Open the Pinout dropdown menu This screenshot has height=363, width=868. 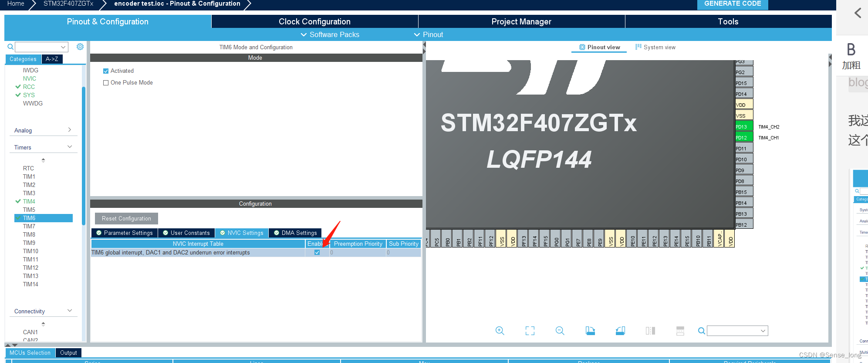coord(429,34)
